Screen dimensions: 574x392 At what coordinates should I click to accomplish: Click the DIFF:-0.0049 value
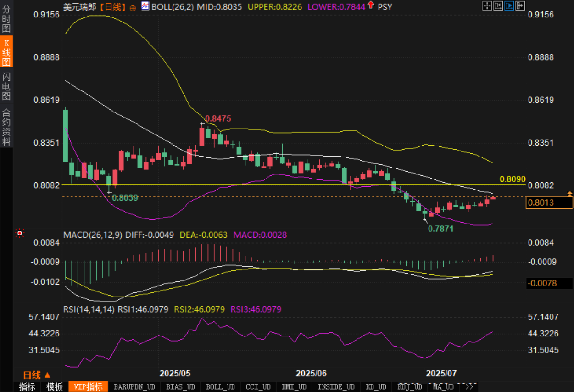coord(150,235)
